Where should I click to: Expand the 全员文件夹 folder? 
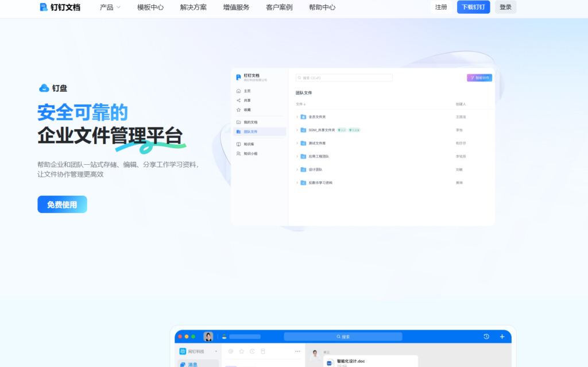(296, 117)
